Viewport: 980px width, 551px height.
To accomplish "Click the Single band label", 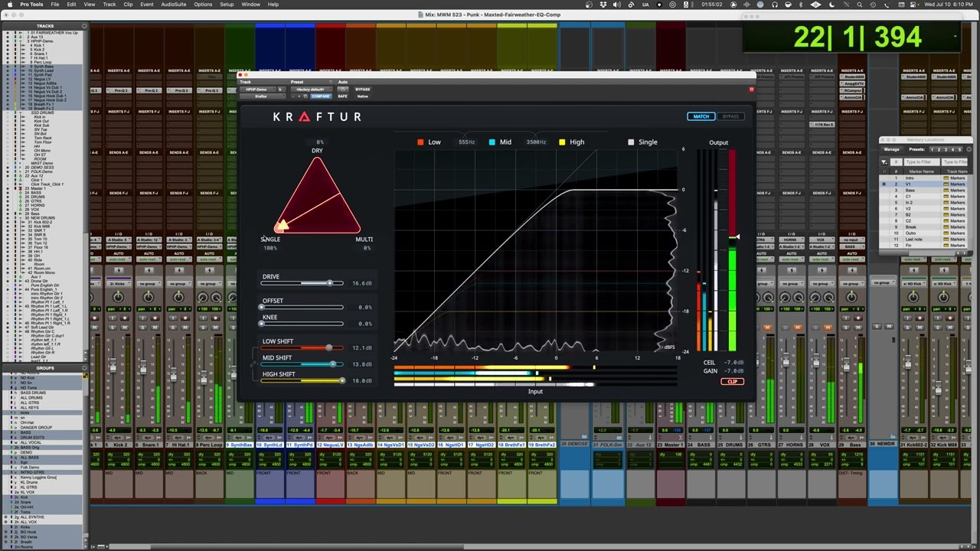I will (648, 142).
